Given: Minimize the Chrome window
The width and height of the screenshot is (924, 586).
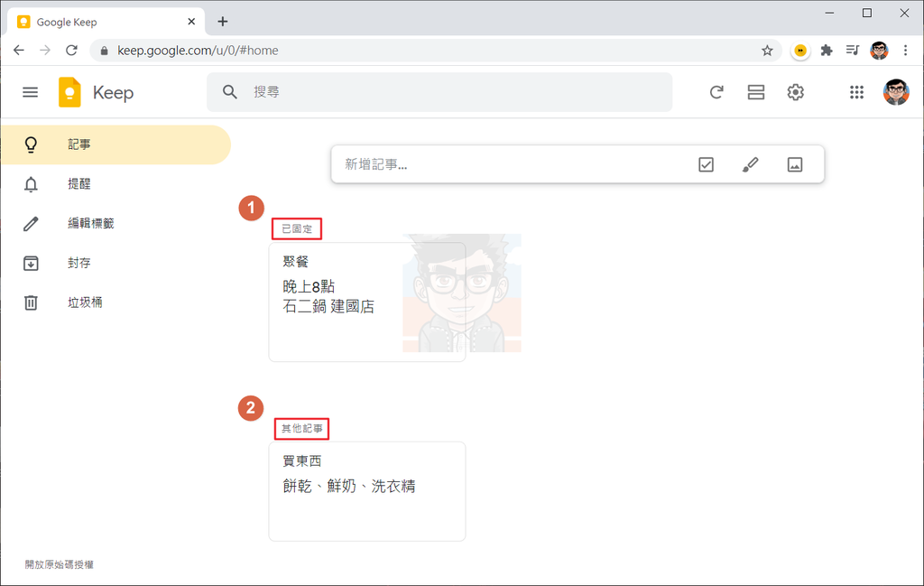Looking at the screenshot, I should 829,13.
